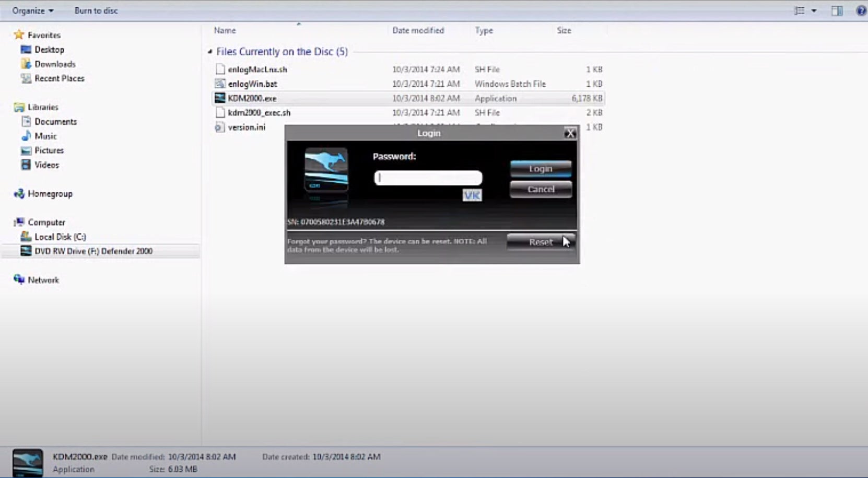Open the Organize dropdown menu
The height and width of the screenshot is (478, 868).
(32, 10)
